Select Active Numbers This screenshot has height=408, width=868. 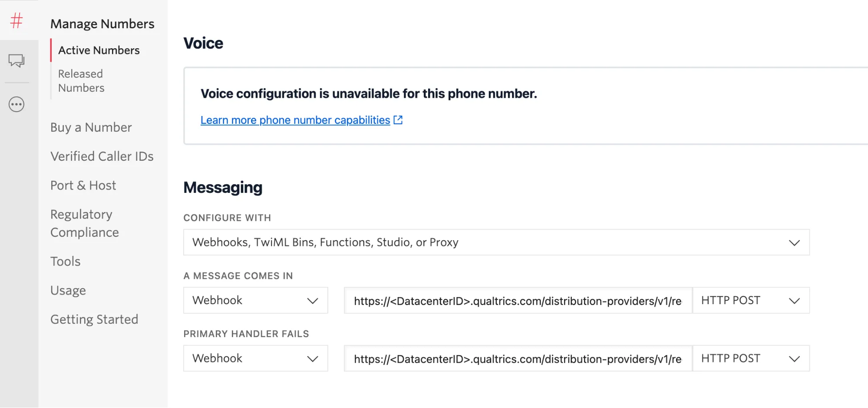tap(99, 50)
